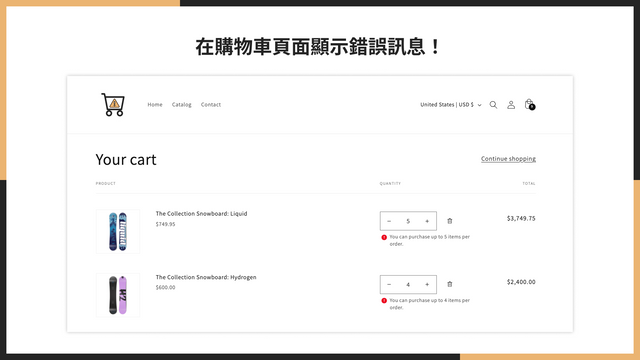
Task: Click the 'up to 5 items per order' message
Action: coord(429,240)
